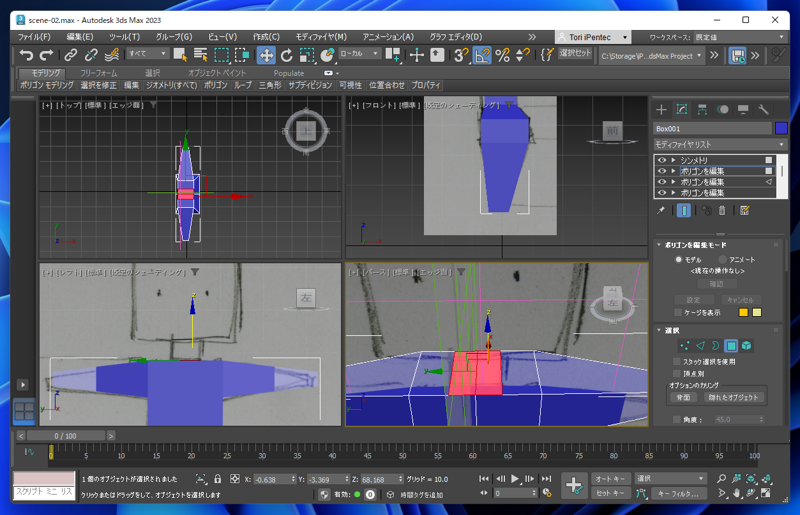Hide the シンメトリ modifier with eye icon
Screen dimensions: 800x515
point(662,160)
